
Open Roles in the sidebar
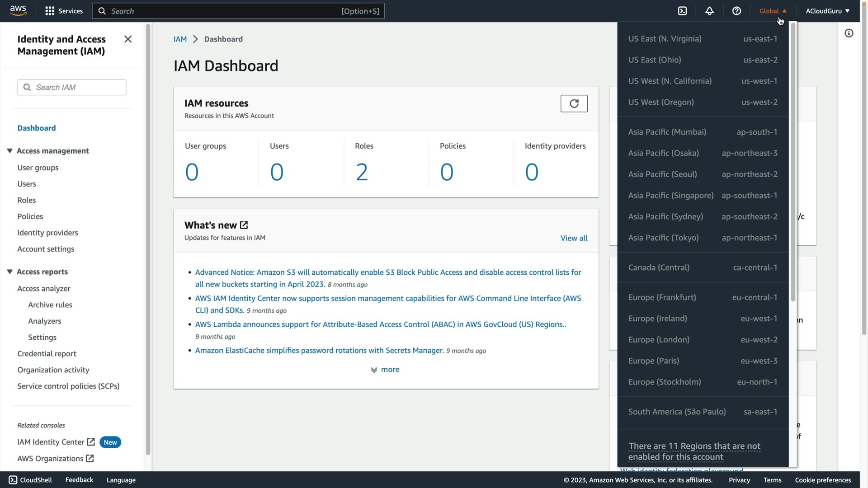coord(26,200)
